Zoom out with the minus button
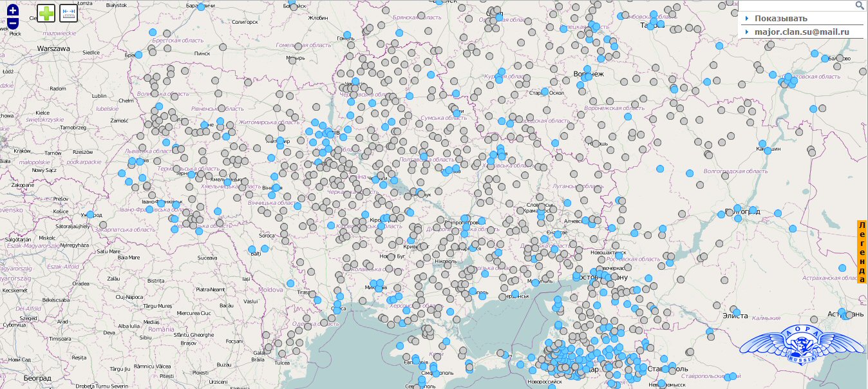This screenshot has height=389, width=868. pos(13,24)
